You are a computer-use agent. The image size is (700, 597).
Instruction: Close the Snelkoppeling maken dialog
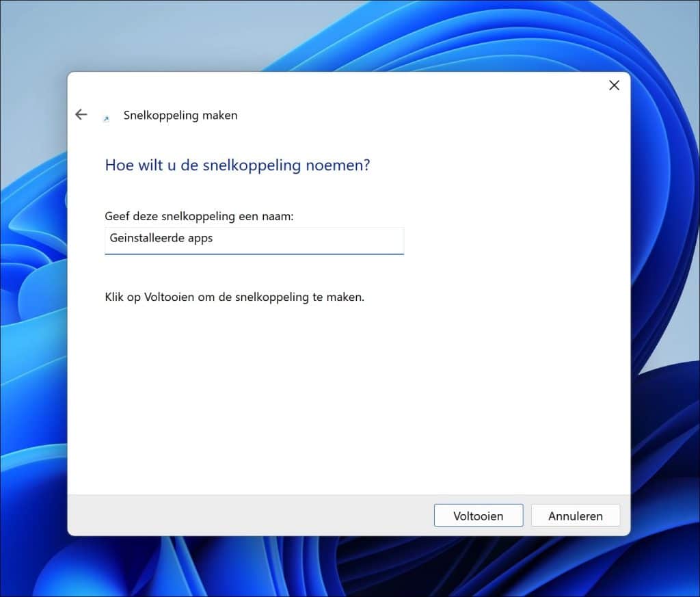pyautogui.click(x=614, y=85)
